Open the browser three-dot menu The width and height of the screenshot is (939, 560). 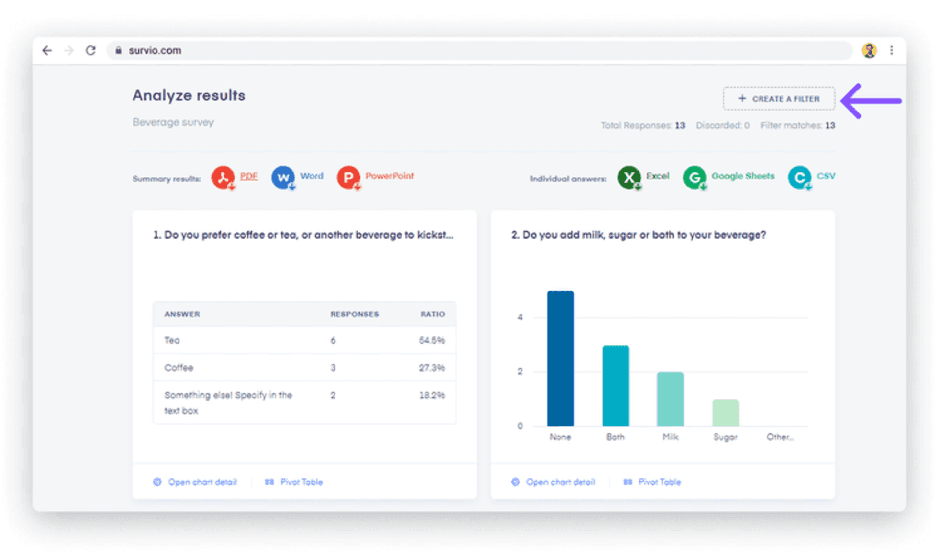(x=892, y=50)
